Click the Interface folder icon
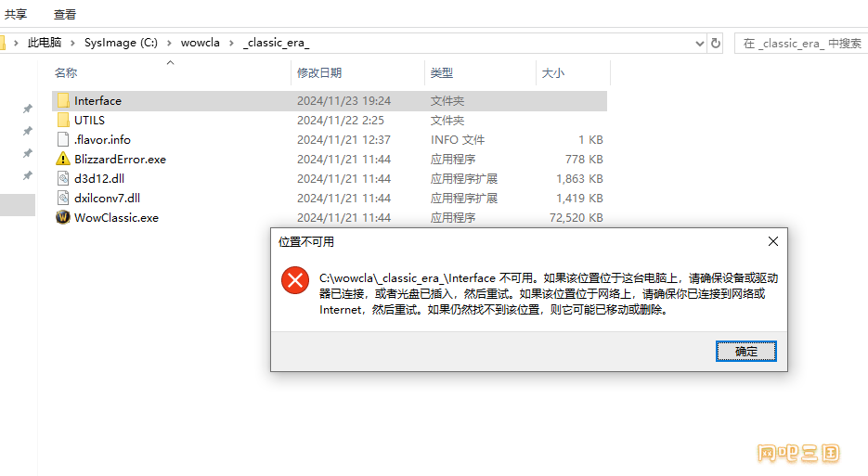The height and width of the screenshot is (476, 868). coord(63,101)
